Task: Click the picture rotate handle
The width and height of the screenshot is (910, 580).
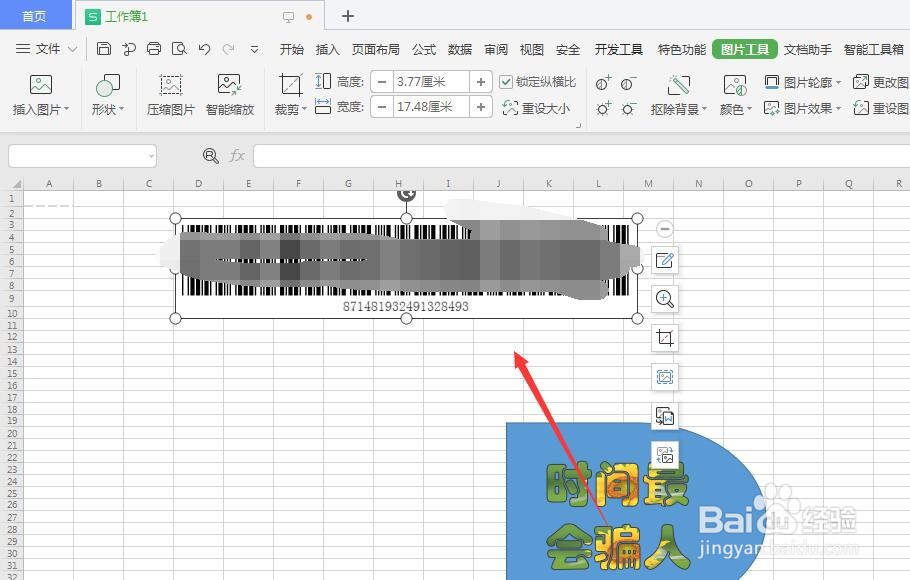Action: (406, 194)
